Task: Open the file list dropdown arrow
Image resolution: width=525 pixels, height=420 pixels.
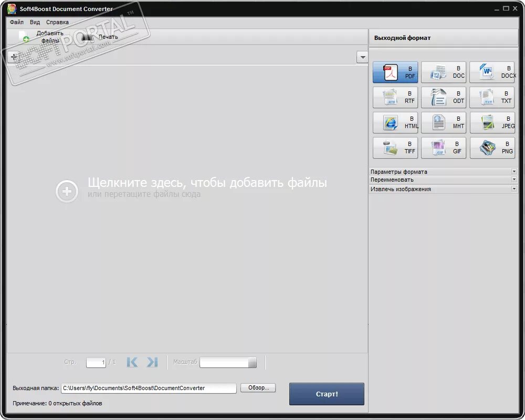Action: point(362,57)
